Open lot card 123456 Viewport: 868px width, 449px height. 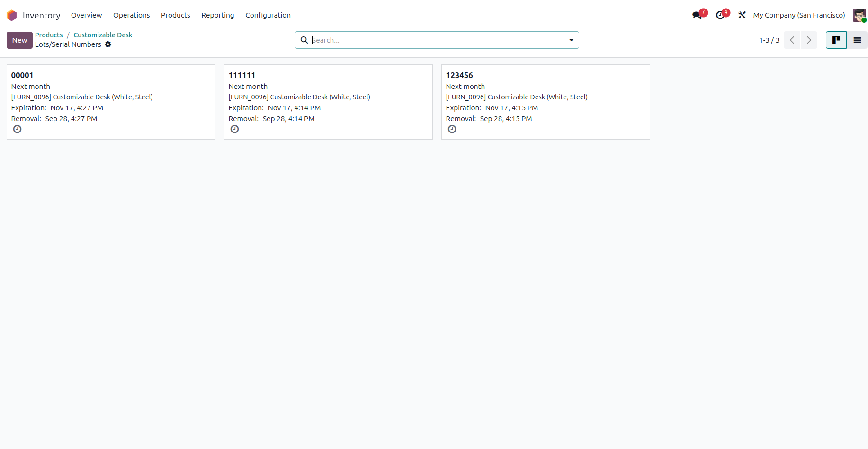546,102
